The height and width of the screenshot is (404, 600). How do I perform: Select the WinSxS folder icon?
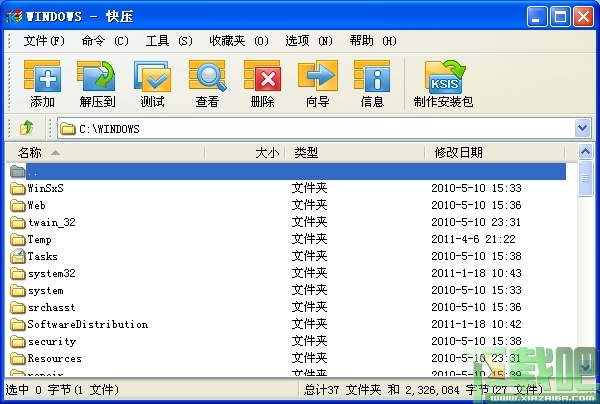[18, 188]
